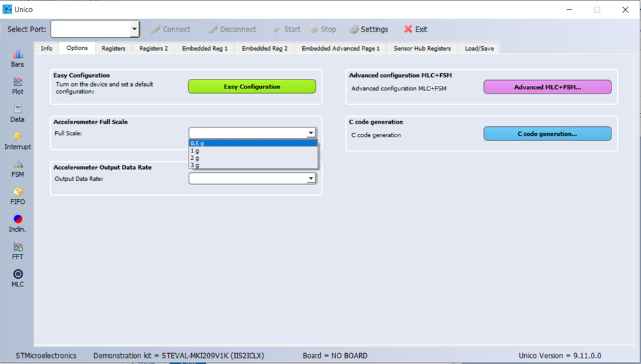The width and height of the screenshot is (641, 364).
Task: Click the Connect toolbar button
Action: point(171,29)
